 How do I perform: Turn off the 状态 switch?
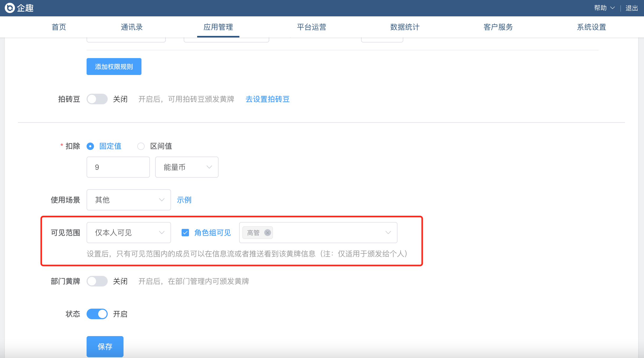click(97, 314)
